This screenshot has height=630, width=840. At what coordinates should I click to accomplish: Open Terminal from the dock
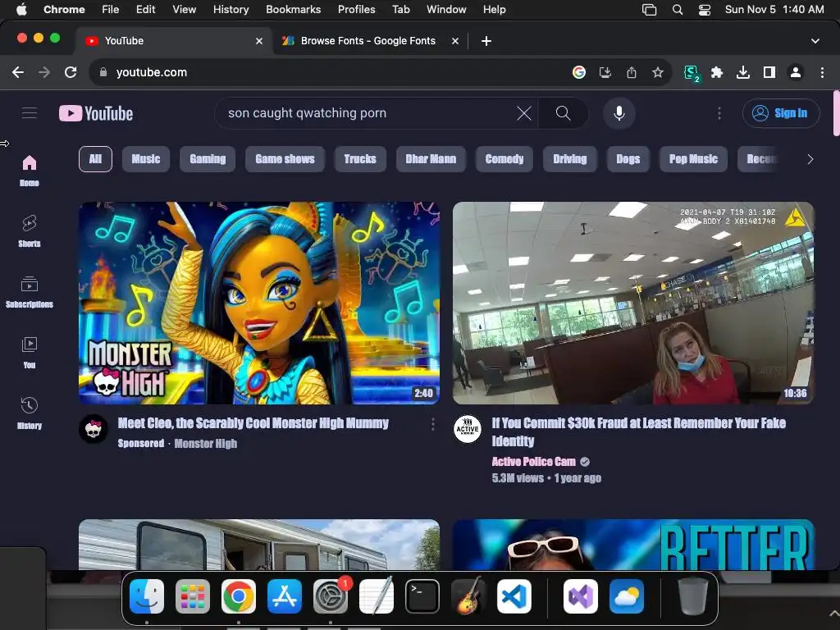pos(422,596)
